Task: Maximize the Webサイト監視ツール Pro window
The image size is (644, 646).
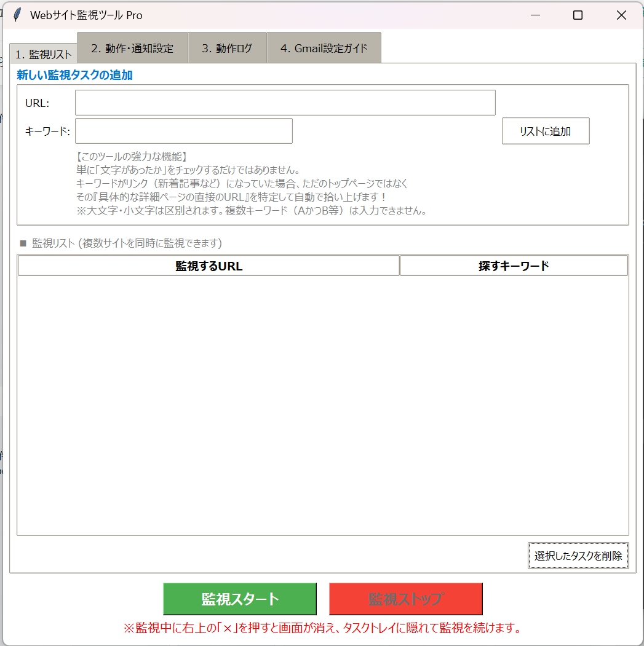Action: pos(578,15)
